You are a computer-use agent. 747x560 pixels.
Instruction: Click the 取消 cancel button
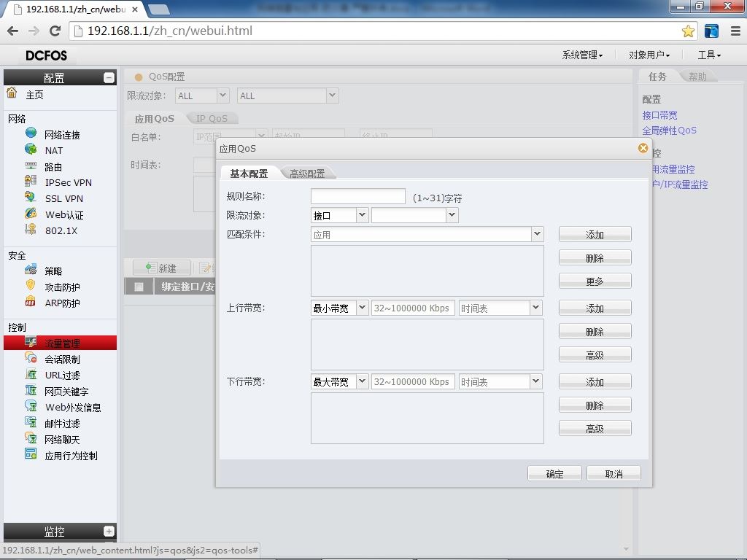tap(614, 473)
